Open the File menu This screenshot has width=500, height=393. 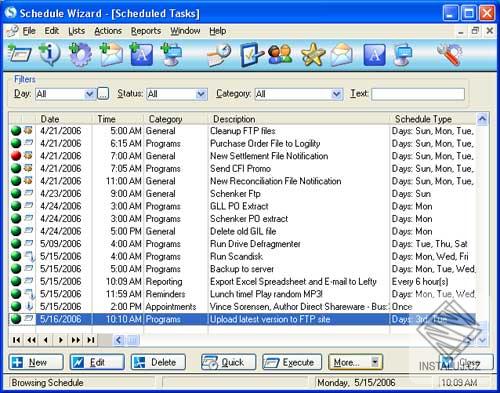(29, 31)
